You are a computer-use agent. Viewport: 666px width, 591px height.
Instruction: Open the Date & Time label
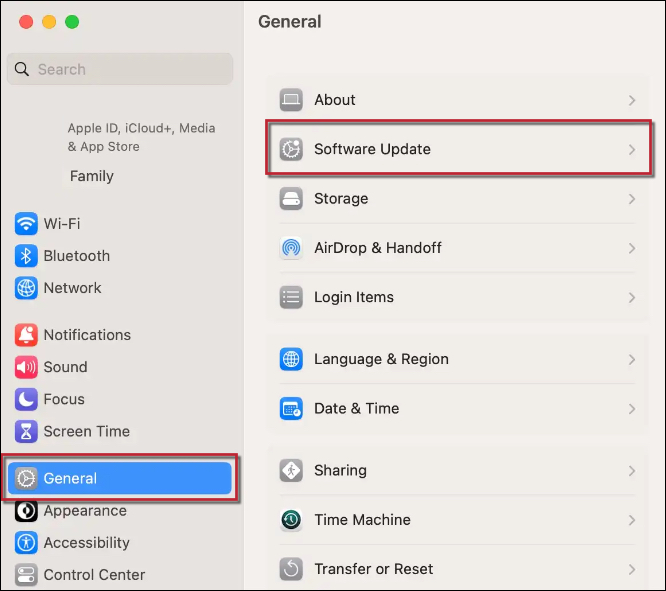coord(356,408)
